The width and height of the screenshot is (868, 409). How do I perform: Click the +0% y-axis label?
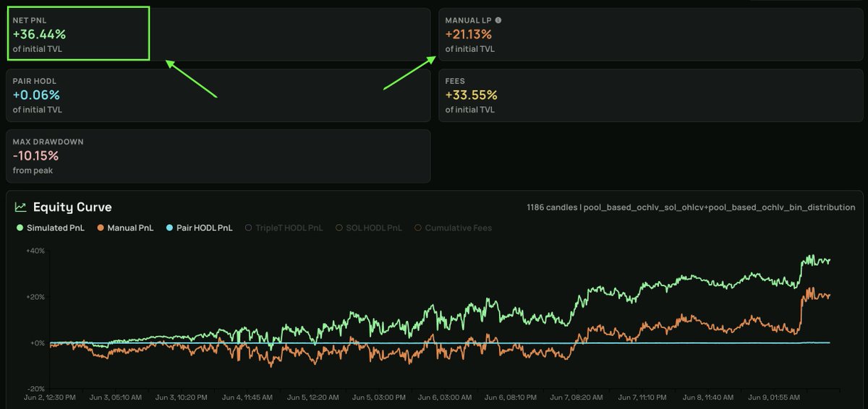(x=37, y=343)
